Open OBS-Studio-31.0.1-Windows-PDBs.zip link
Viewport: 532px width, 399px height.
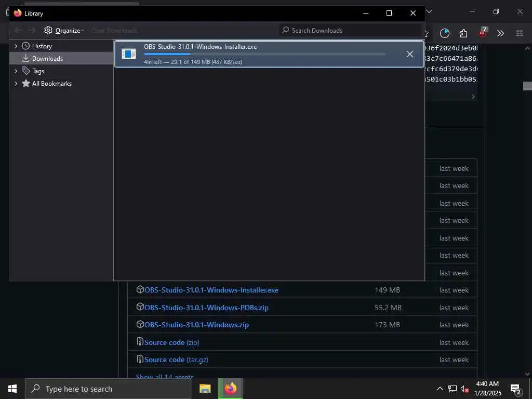(x=206, y=308)
